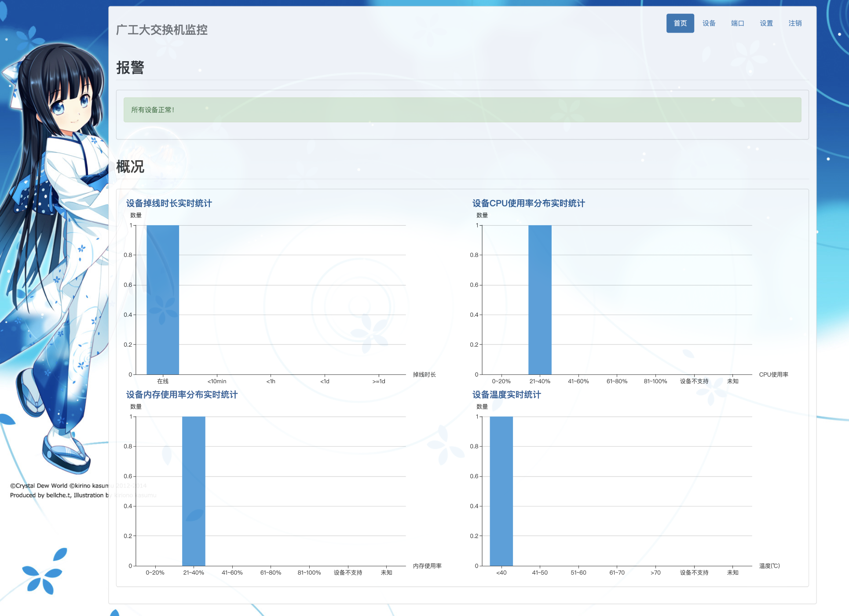849x616 pixels.
Task: Click the >70 temperature axis label
Action: [655, 573]
